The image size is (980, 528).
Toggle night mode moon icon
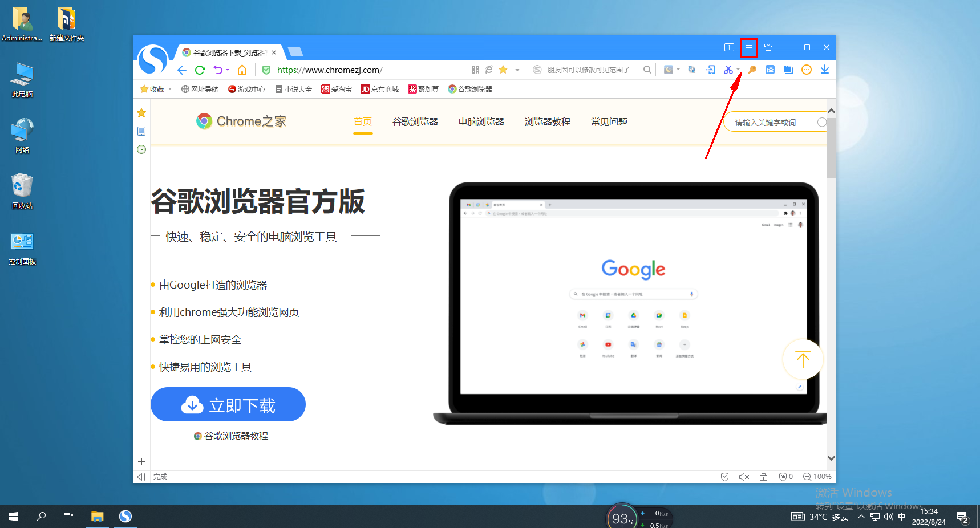point(669,70)
